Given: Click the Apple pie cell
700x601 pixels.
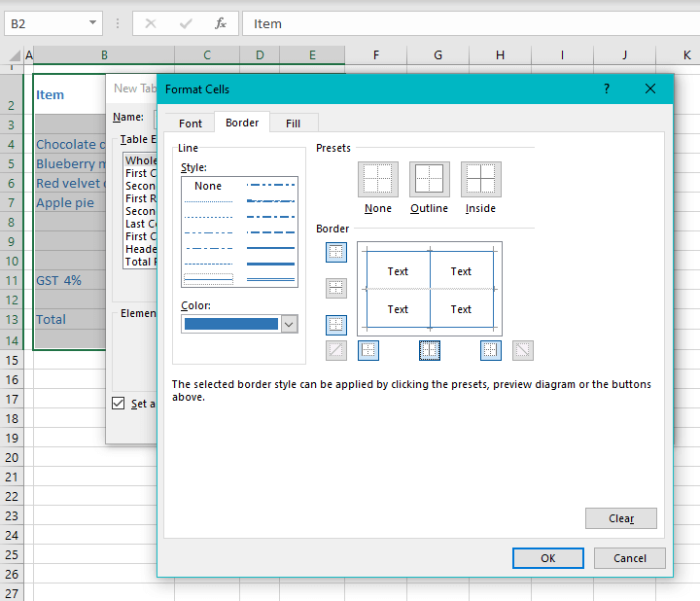Looking at the screenshot, I should [x=70, y=202].
